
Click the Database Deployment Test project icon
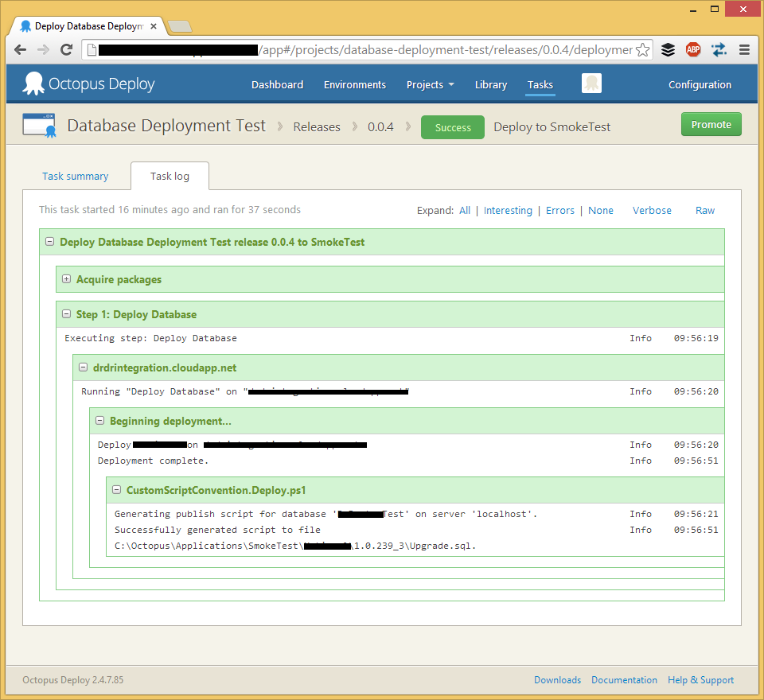(39, 126)
